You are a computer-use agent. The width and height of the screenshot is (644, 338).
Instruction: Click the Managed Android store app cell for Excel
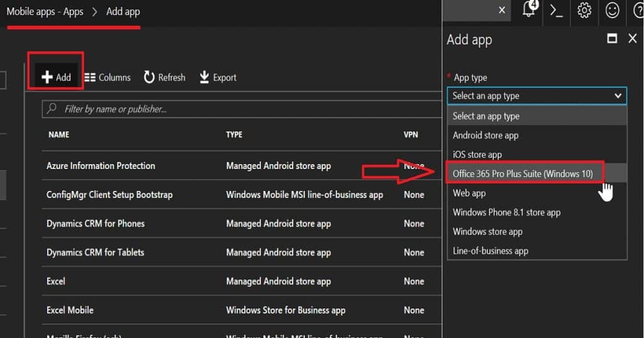pyautogui.click(x=278, y=281)
